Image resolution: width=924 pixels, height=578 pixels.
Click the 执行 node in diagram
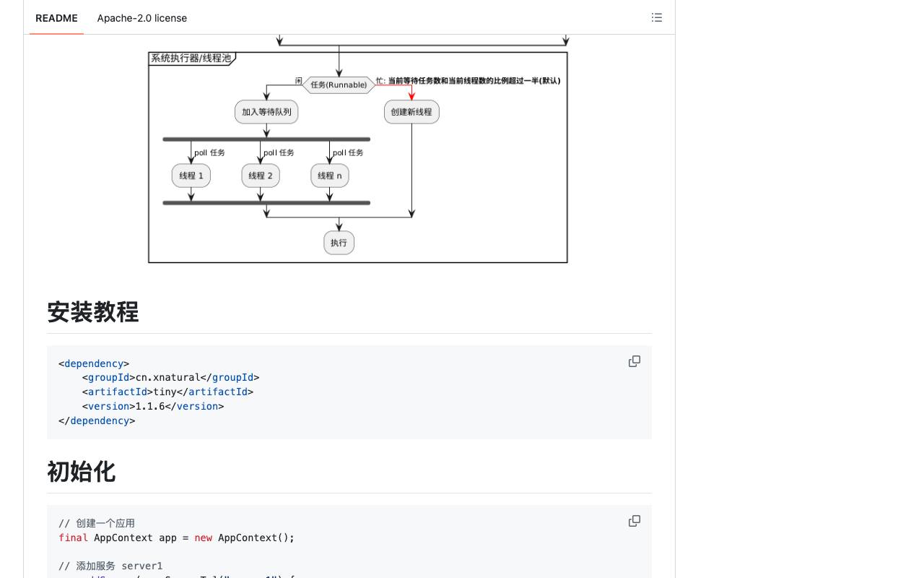pyautogui.click(x=339, y=243)
